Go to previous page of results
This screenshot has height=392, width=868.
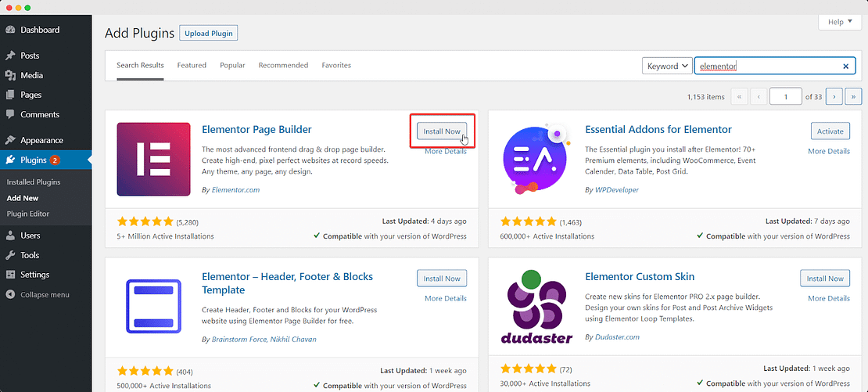759,96
